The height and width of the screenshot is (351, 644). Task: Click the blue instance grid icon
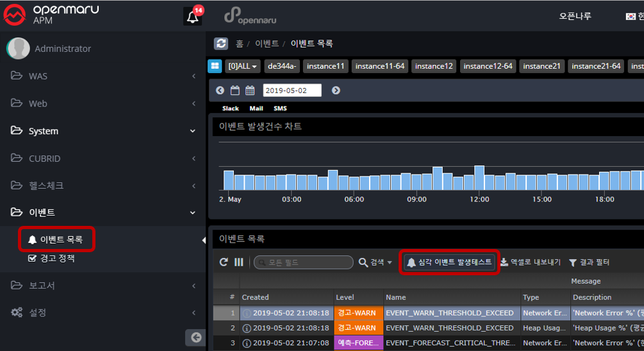[x=215, y=66]
